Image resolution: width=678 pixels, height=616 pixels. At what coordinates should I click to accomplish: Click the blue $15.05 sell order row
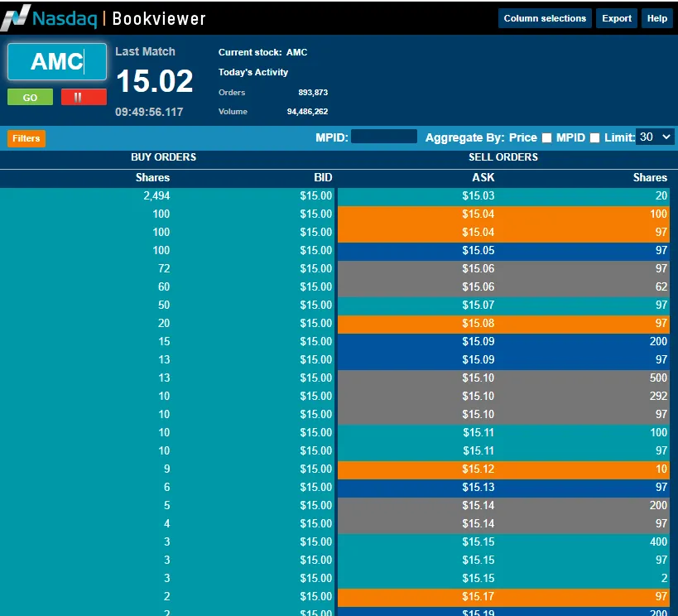(504, 250)
